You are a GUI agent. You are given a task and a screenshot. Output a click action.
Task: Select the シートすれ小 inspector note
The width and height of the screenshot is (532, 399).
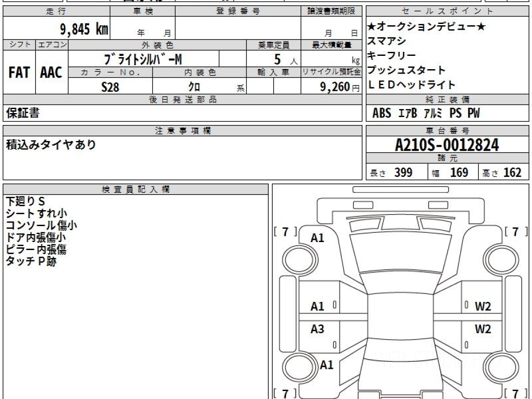(36, 214)
